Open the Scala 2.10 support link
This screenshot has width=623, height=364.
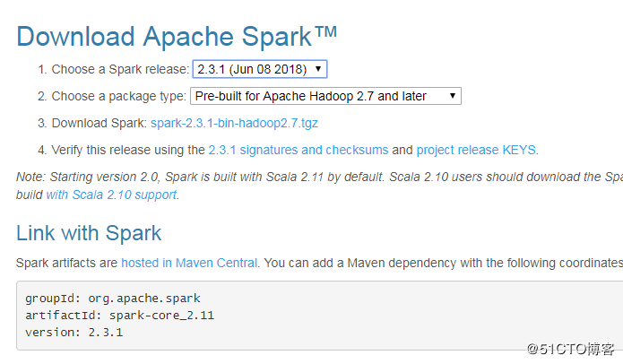point(111,194)
